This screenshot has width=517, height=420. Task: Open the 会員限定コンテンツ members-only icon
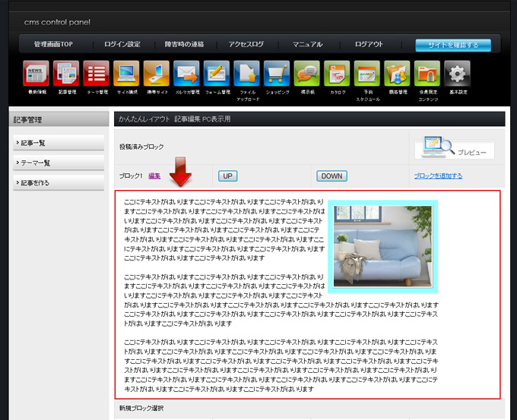[427, 74]
